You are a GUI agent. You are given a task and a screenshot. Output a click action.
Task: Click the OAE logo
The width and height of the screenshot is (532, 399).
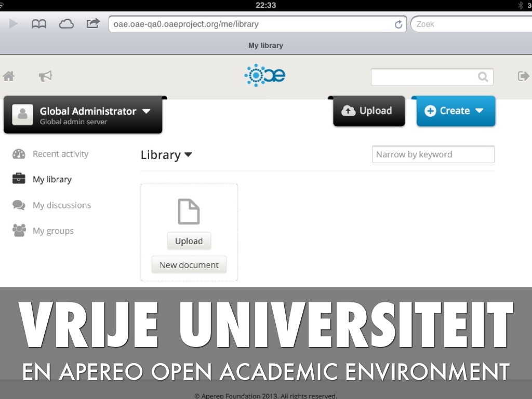[265, 76]
